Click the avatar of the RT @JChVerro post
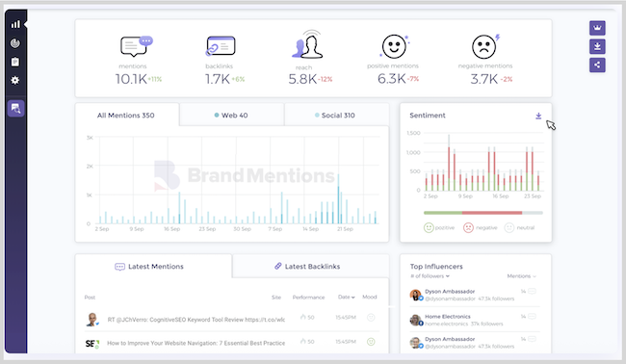626x364 pixels. 92,320
